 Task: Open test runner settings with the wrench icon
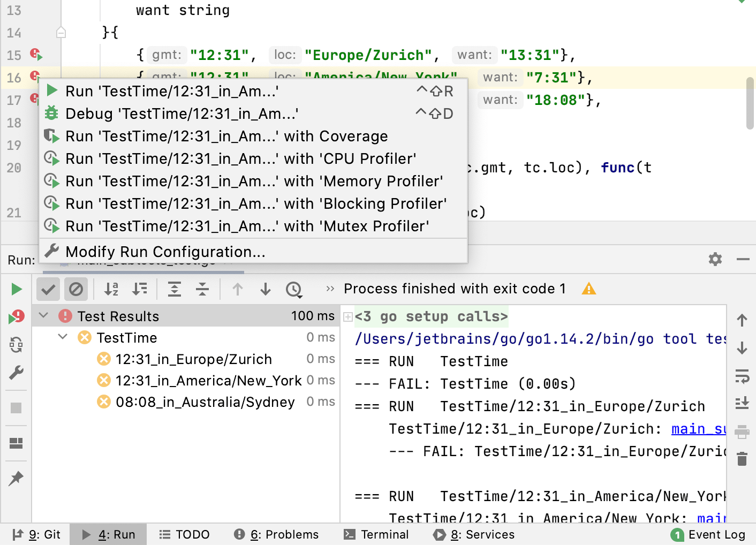click(x=16, y=373)
